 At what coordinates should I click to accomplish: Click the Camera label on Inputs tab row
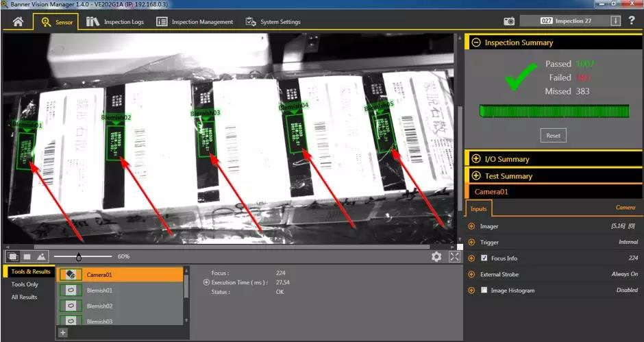626,208
